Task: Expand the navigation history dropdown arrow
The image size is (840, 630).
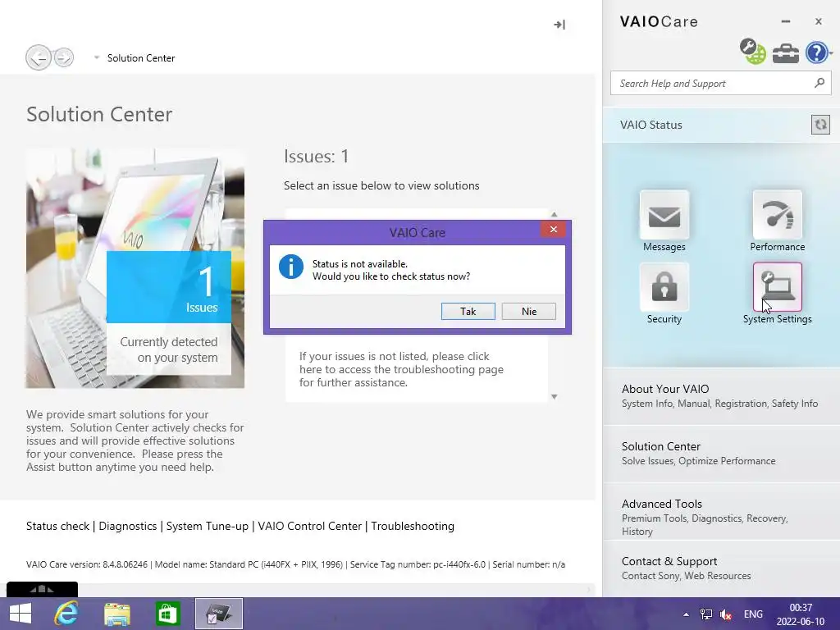Action: [97, 57]
